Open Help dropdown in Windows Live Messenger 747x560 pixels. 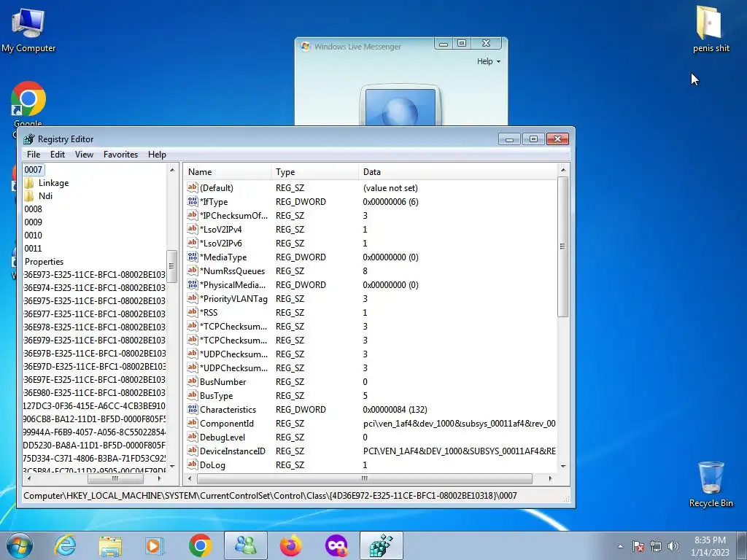point(489,61)
